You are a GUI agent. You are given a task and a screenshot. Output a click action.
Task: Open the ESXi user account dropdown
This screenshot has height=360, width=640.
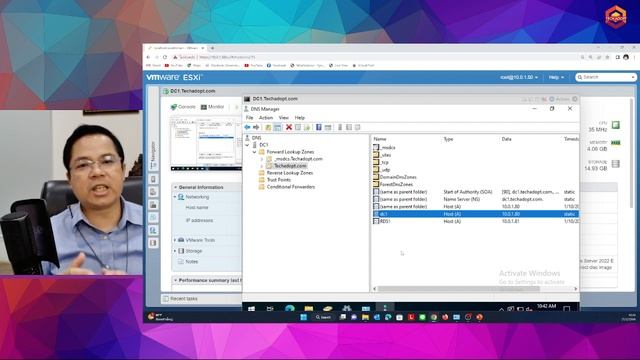[519, 77]
